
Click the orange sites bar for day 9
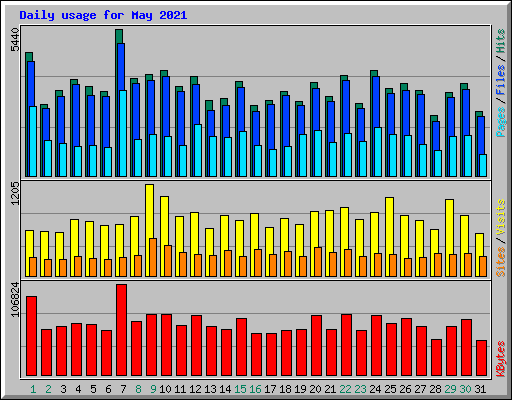pos(153,257)
